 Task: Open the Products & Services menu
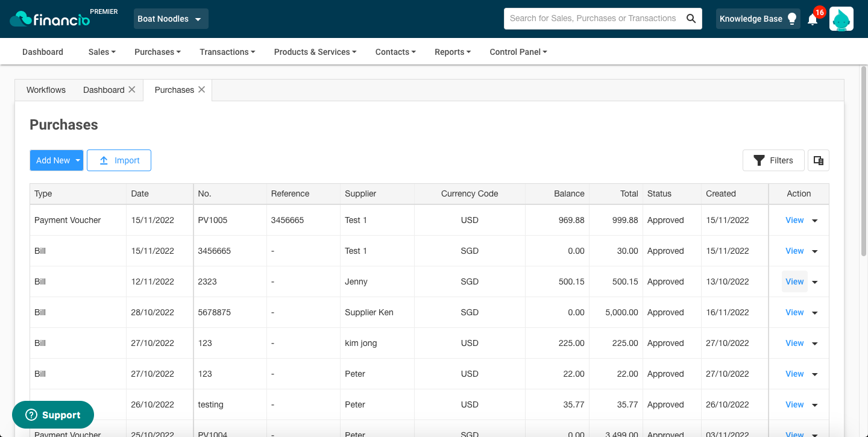click(315, 52)
